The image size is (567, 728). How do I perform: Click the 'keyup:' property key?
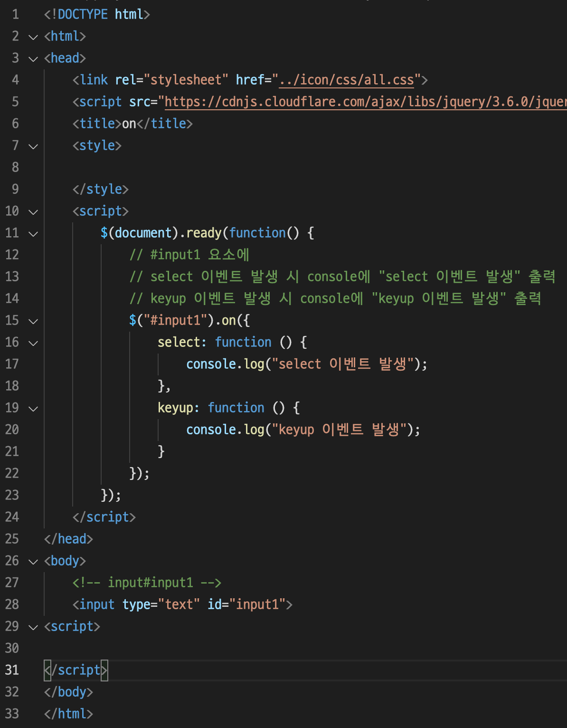click(x=179, y=408)
